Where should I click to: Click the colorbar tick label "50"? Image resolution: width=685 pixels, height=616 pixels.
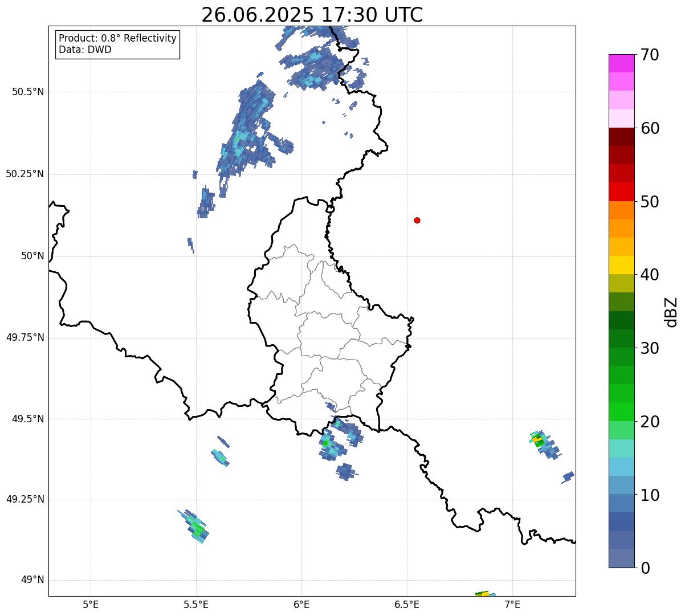[x=650, y=202]
